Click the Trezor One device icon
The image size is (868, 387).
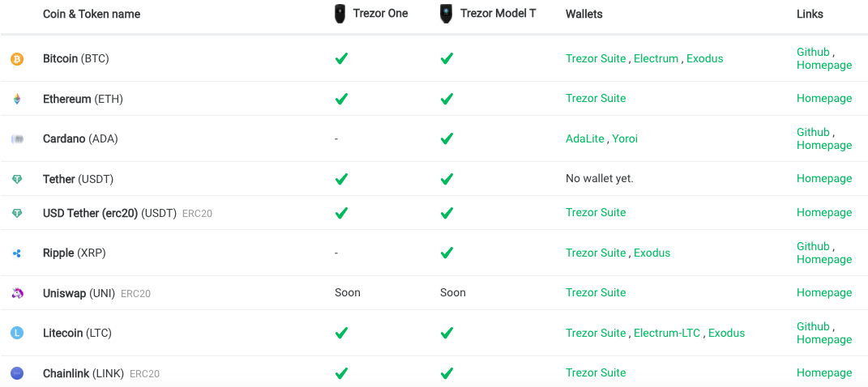(x=341, y=14)
